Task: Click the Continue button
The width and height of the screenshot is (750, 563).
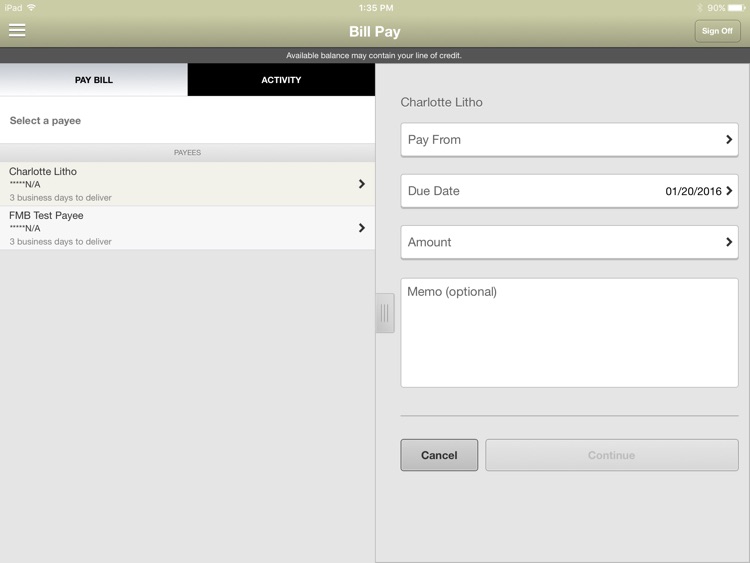Action: pyautogui.click(x=612, y=455)
